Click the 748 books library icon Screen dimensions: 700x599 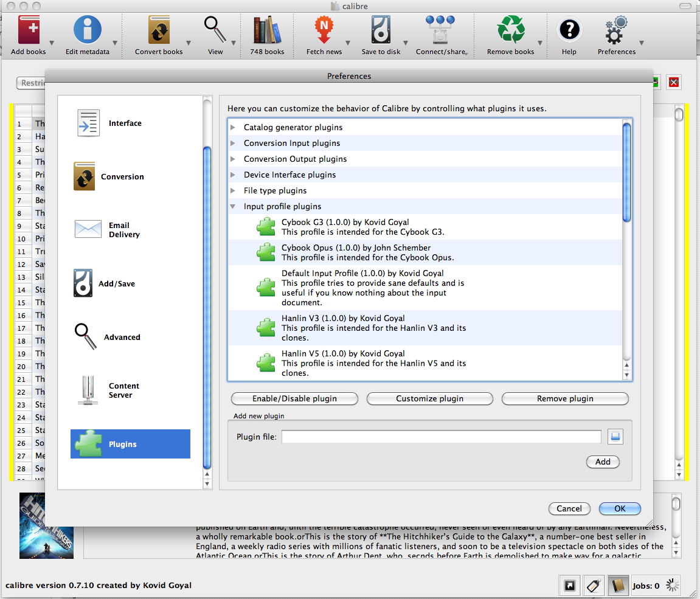point(267,29)
